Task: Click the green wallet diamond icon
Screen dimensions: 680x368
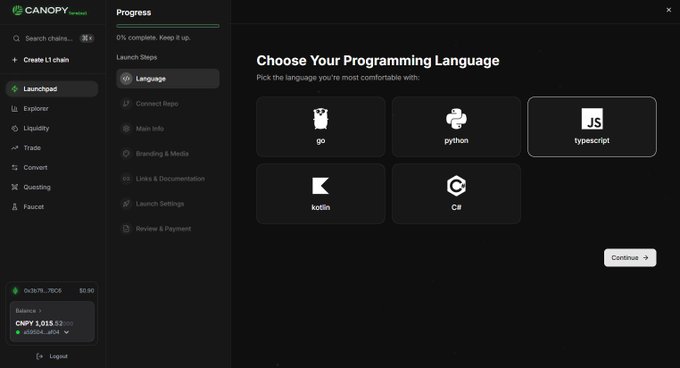Action: [x=16, y=291]
